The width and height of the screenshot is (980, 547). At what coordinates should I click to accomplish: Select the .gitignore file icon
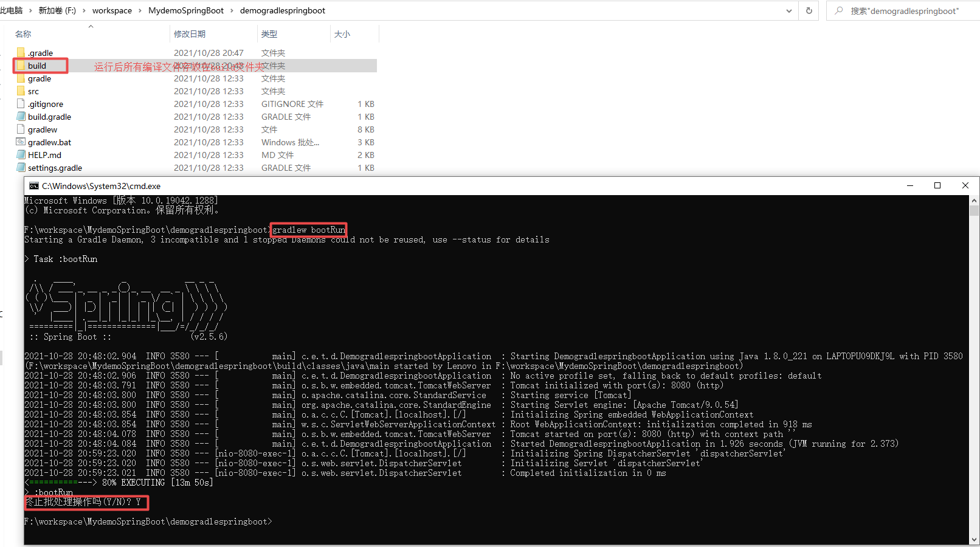(20, 103)
